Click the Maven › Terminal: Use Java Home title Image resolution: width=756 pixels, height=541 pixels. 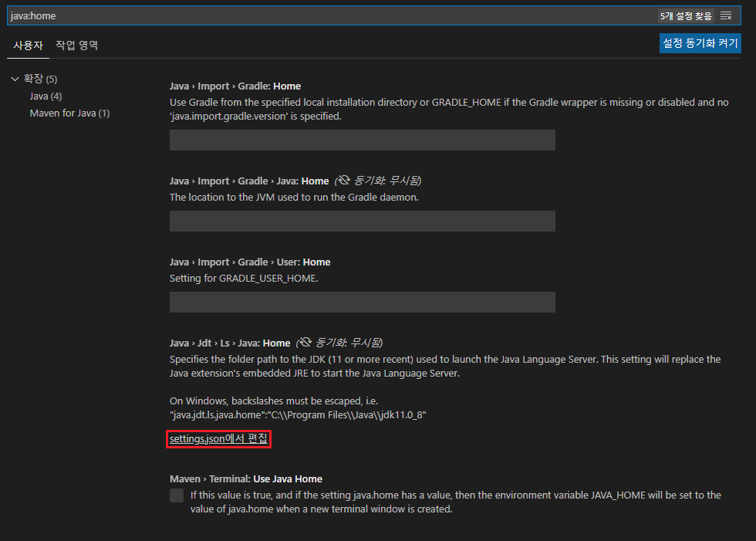pyautogui.click(x=246, y=478)
